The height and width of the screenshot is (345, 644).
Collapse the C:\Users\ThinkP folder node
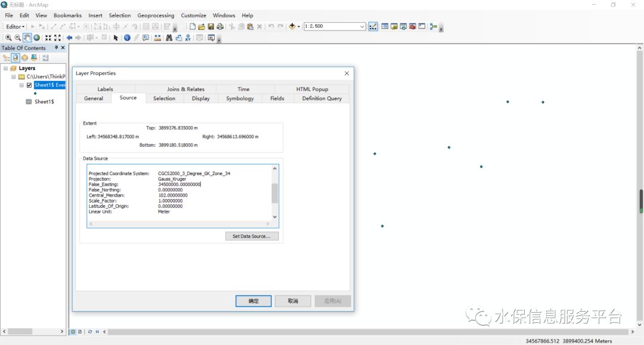[14, 77]
